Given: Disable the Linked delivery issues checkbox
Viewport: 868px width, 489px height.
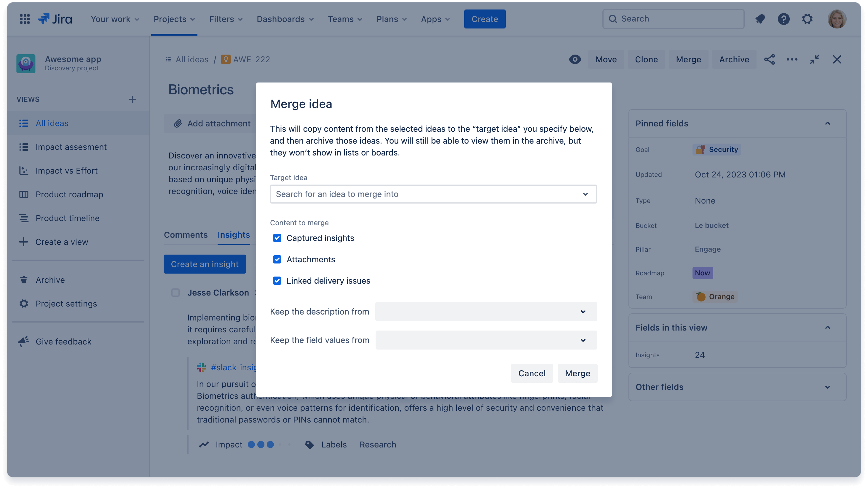Looking at the screenshot, I should [x=277, y=281].
